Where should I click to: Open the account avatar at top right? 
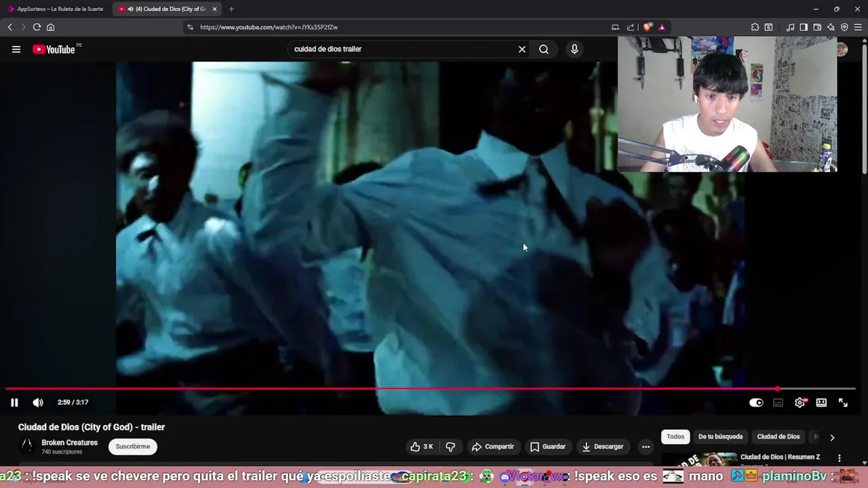pos(842,49)
